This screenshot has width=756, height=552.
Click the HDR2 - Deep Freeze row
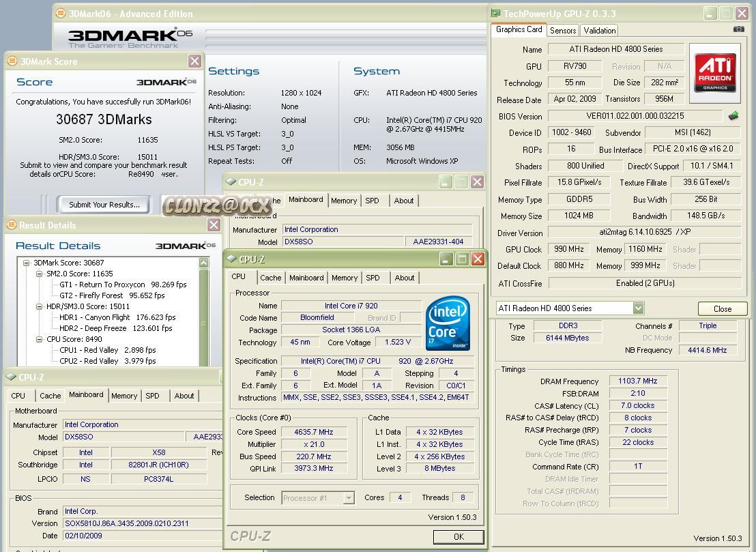point(116,328)
